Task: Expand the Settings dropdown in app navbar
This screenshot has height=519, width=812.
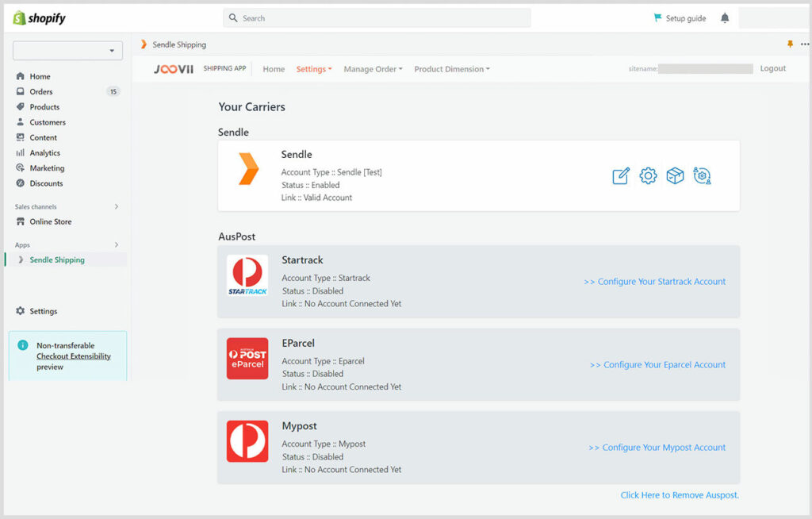Action: click(x=314, y=69)
